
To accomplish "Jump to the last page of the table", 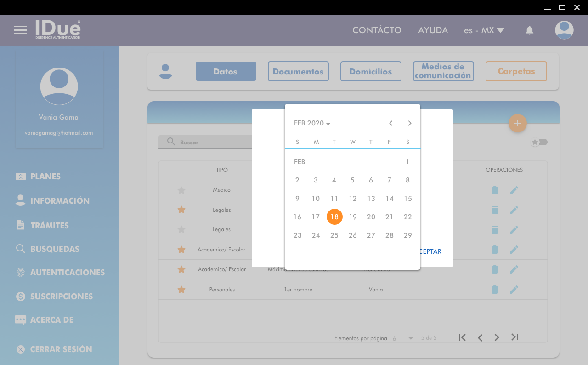I will point(514,337).
